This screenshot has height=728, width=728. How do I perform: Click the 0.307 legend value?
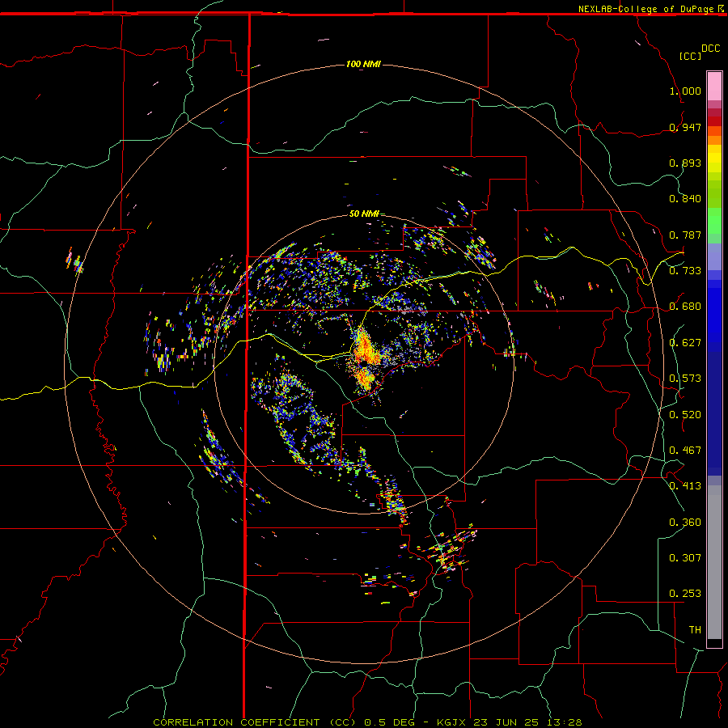pos(685,558)
